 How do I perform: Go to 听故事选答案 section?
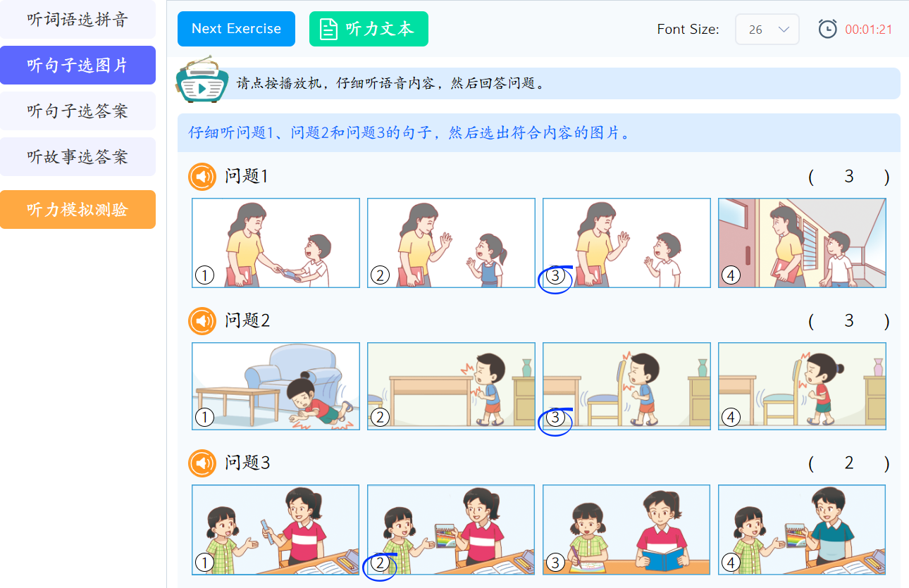[78, 157]
